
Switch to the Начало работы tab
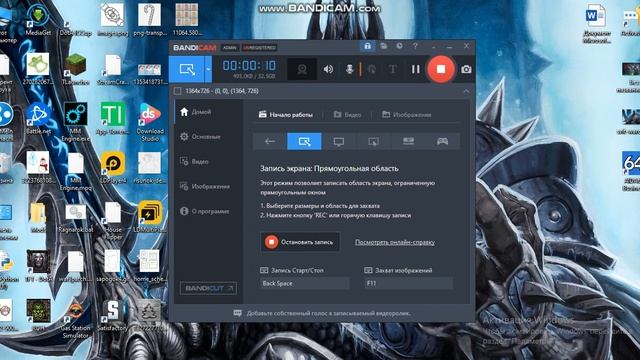click(286, 115)
